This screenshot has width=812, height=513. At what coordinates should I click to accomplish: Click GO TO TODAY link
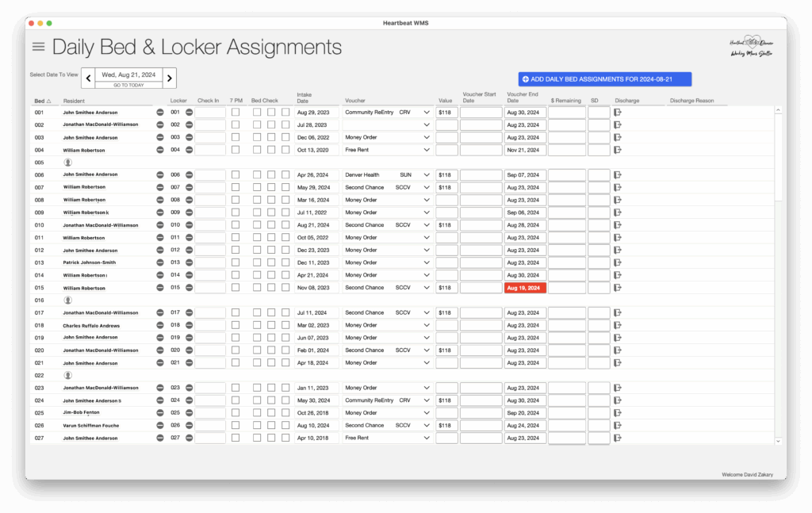129,85
